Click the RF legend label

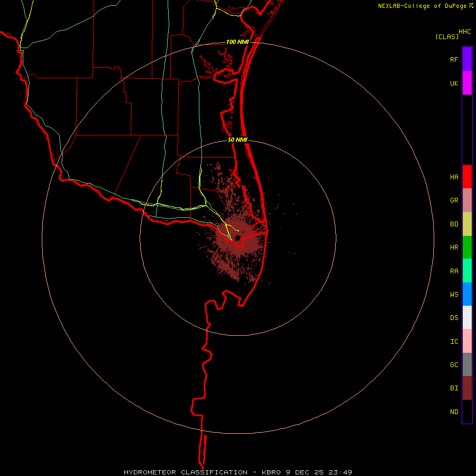pos(454,60)
